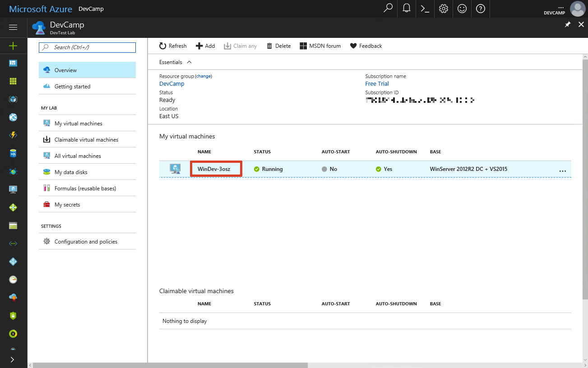Open the hamburger menu in the left sidebar
Image resolution: width=588 pixels, height=368 pixels.
tap(13, 28)
